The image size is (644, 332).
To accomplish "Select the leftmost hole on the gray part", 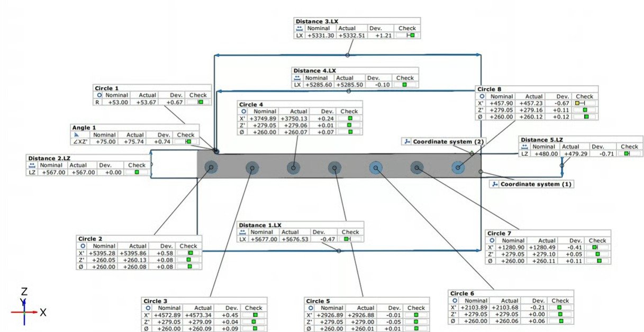I will coord(211,168).
